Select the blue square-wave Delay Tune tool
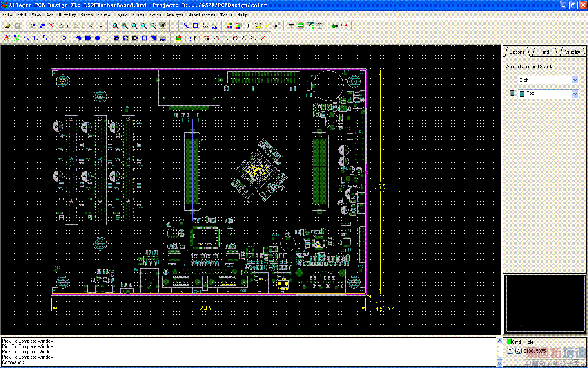The image size is (588, 368). [45, 38]
